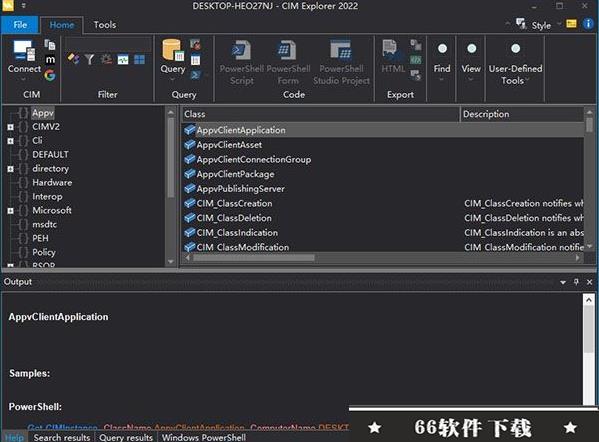Switch to the Help output tab
This screenshot has height=442, width=599.
coord(14,437)
